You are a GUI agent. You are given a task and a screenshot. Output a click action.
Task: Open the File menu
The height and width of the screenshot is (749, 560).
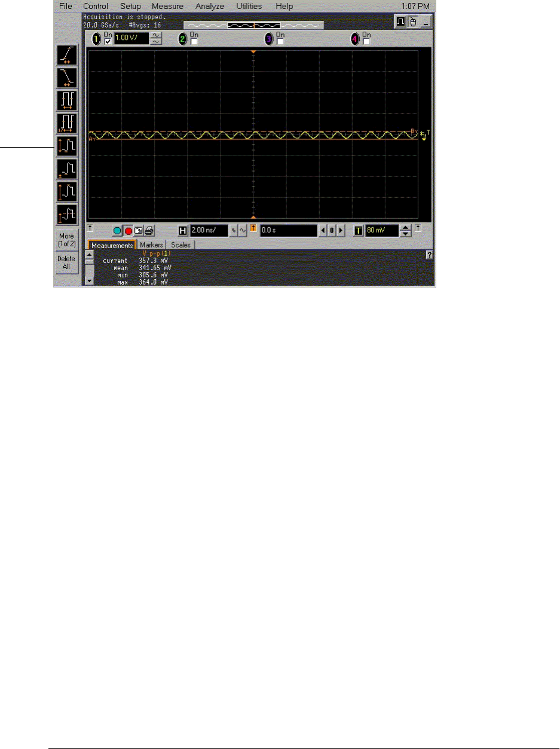tap(65, 6)
